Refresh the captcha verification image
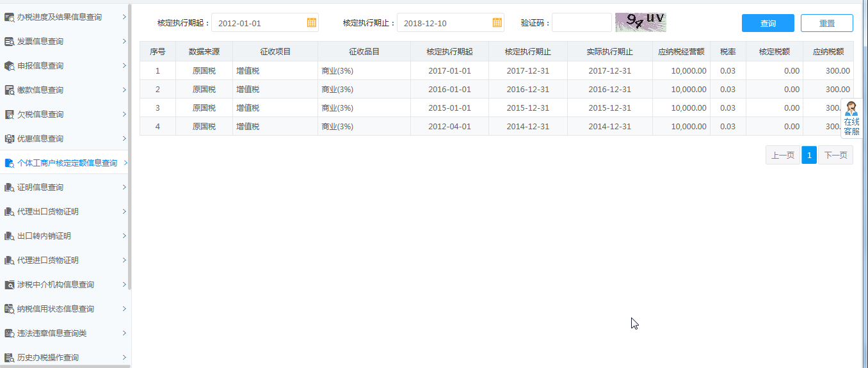The height and width of the screenshot is (368, 868). point(640,22)
